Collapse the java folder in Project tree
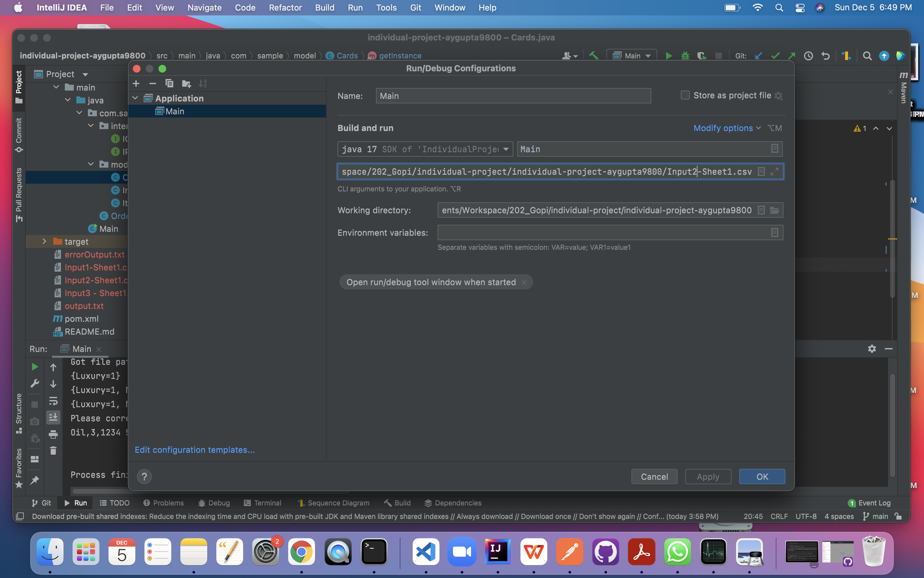This screenshot has height=578, width=924. (68, 100)
